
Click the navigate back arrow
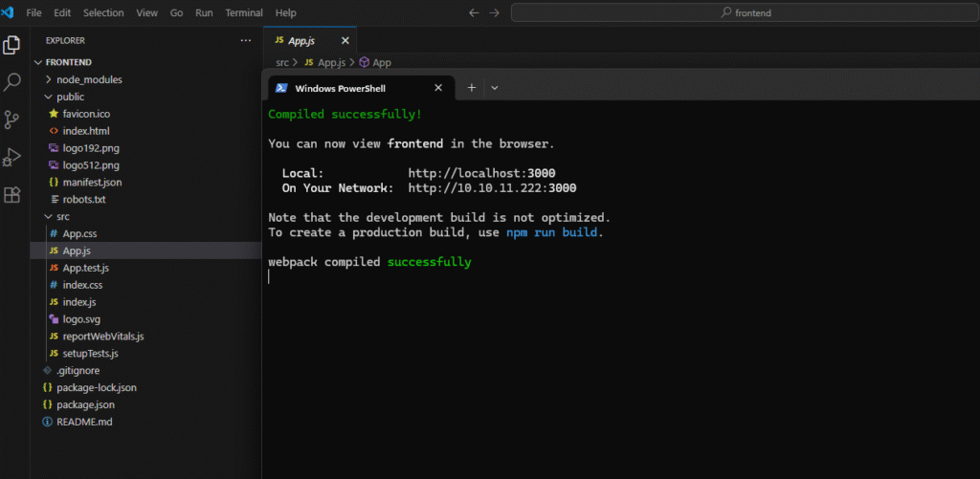(474, 13)
